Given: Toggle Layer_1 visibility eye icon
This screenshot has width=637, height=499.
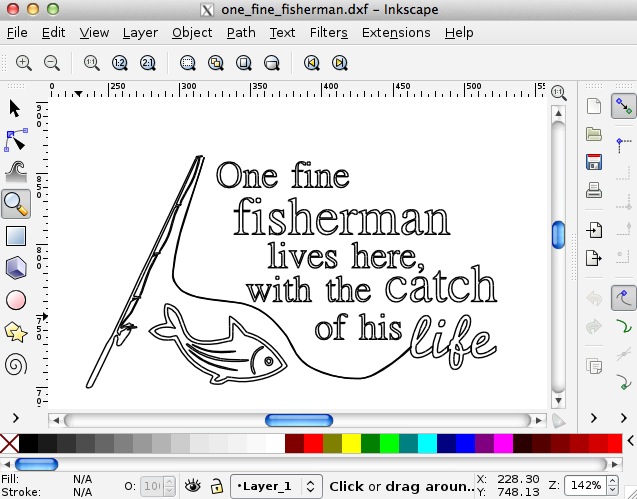Looking at the screenshot, I should click(x=193, y=486).
